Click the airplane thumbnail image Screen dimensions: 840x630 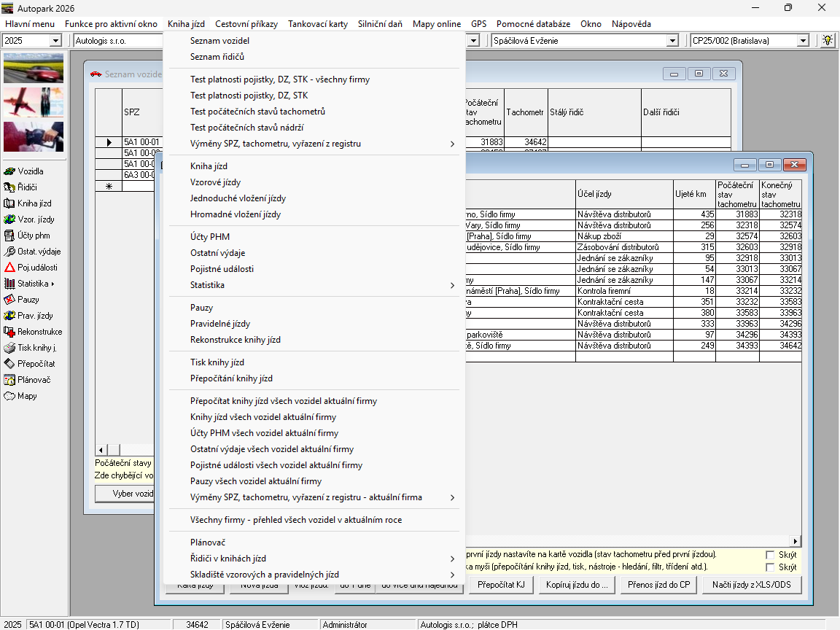point(34,103)
